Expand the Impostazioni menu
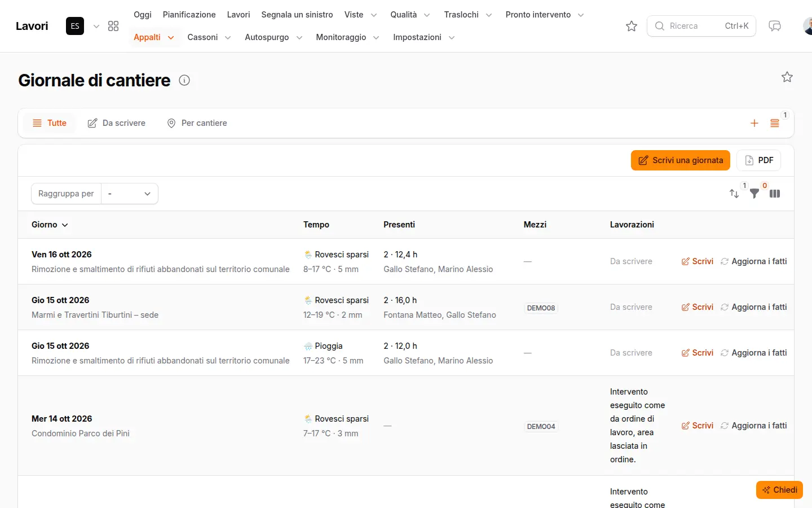This screenshot has height=508, width=812. (x=423, y=37)
